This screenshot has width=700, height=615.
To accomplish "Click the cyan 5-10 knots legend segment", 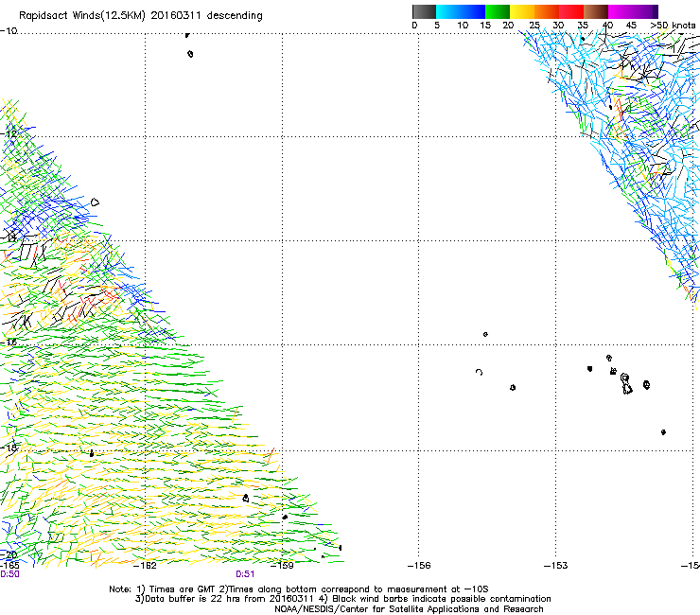I will [x=448, y=11].
